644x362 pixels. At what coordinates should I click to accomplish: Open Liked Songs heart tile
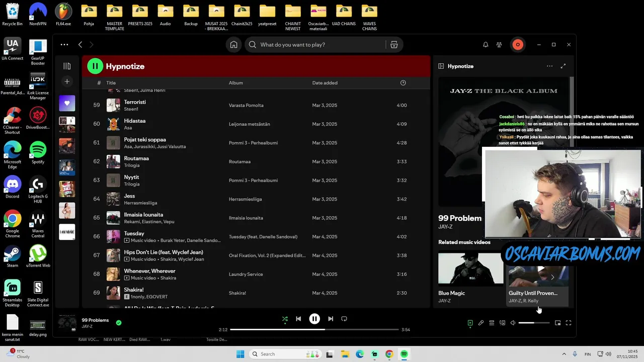(x=67, y=103)
